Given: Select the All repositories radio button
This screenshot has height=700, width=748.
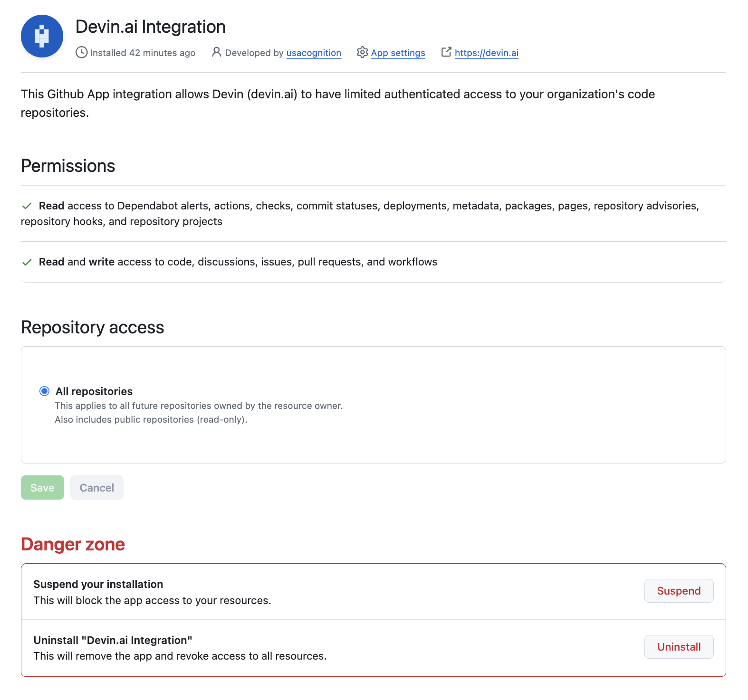Looking at the screenshot, I should pos(44,391).
